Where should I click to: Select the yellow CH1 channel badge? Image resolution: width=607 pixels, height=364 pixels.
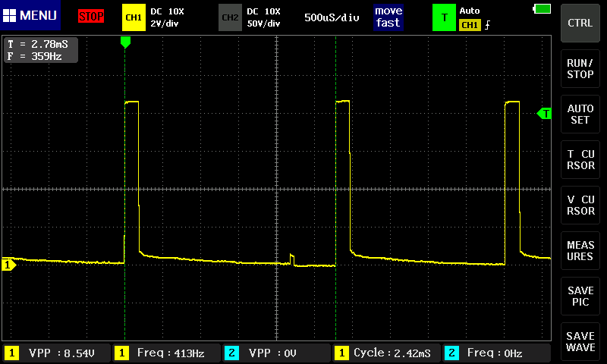click(x=134, y=17)
